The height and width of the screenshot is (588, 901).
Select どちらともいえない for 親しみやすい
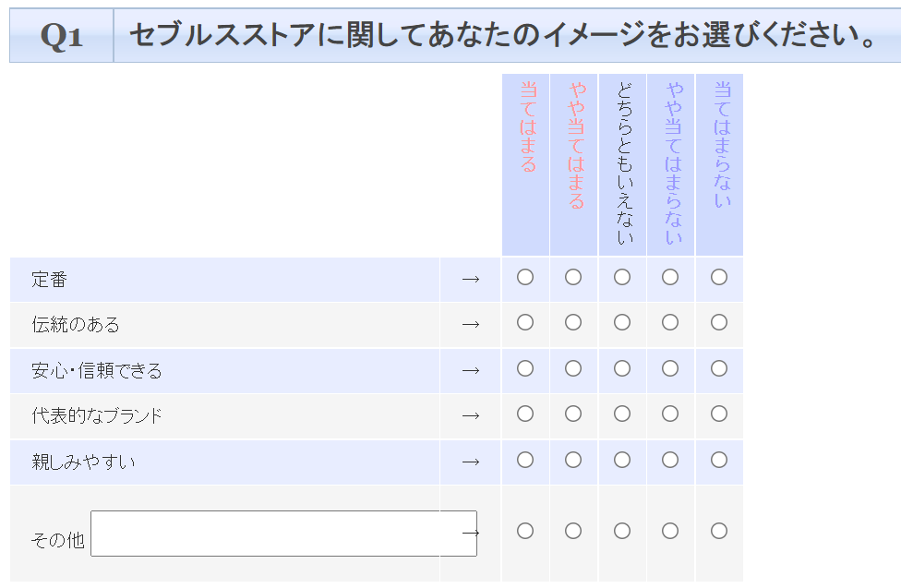(622, 460)
